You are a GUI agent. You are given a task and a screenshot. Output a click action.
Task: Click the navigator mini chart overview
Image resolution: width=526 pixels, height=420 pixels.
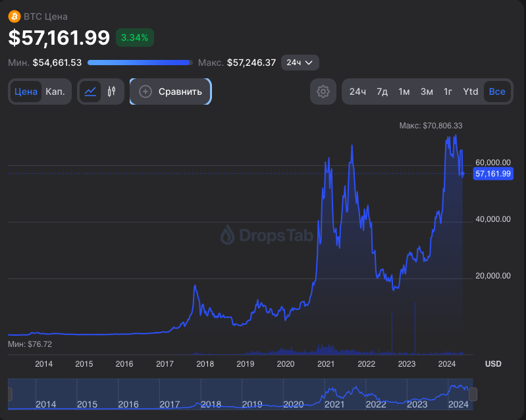click(240, 394)
